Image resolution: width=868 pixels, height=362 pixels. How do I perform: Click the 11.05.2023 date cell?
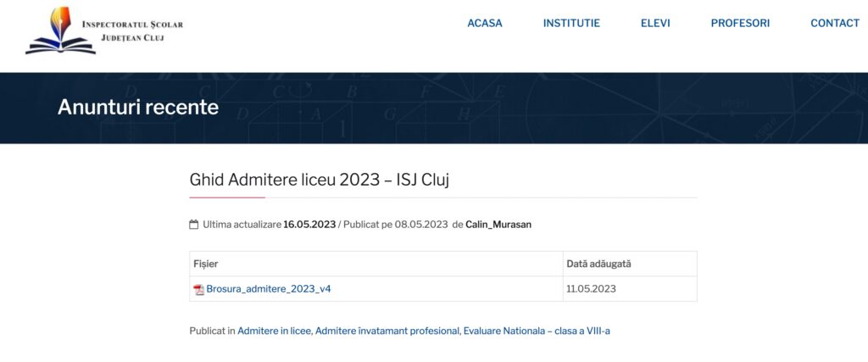(x=591, y=289)
